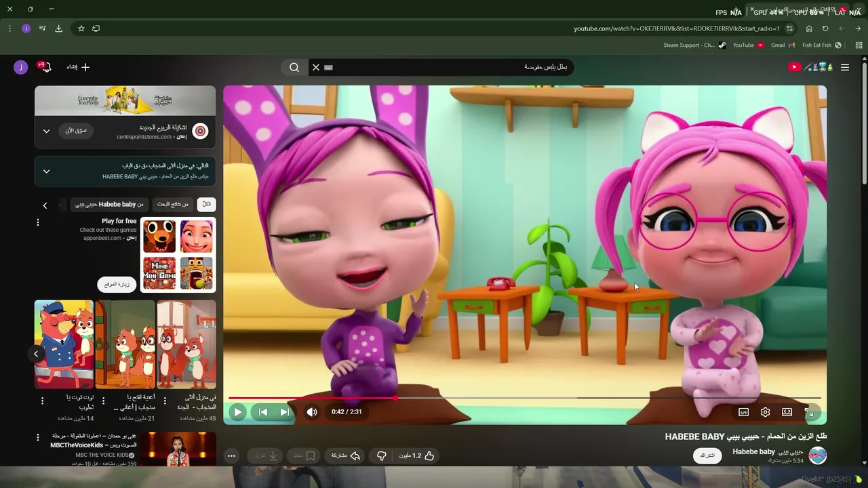
Task: Expand the التالي up next playlist chevron
Action: click(46, 171)
